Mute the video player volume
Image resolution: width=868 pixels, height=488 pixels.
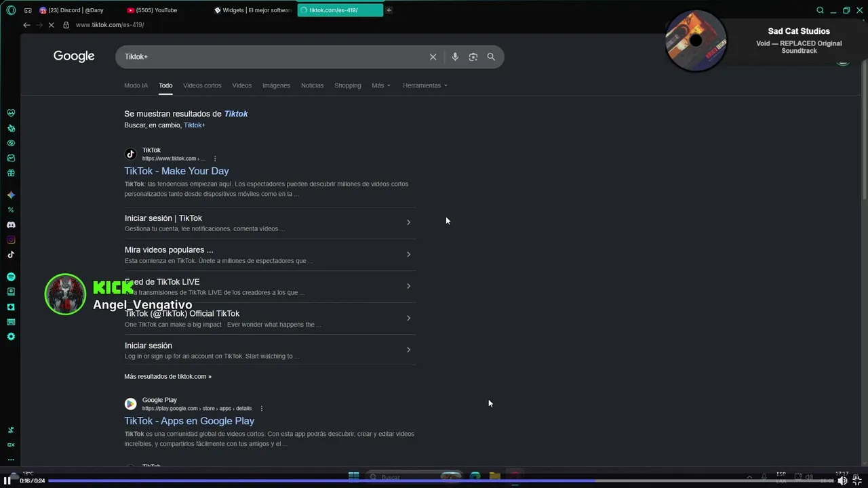(842, 481)
